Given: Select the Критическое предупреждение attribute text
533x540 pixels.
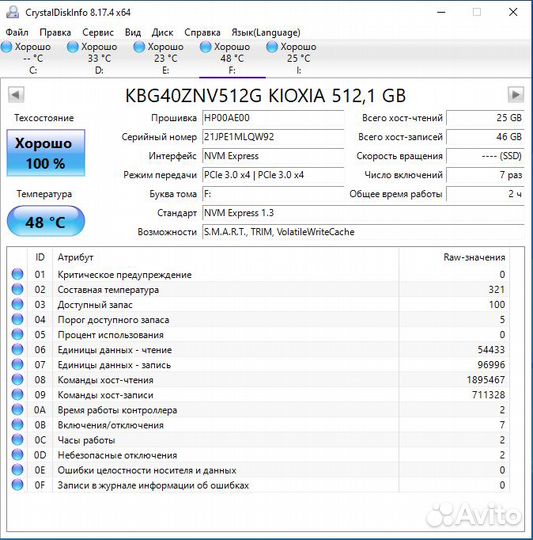Looking at the screenshot, I should point(124,275).
